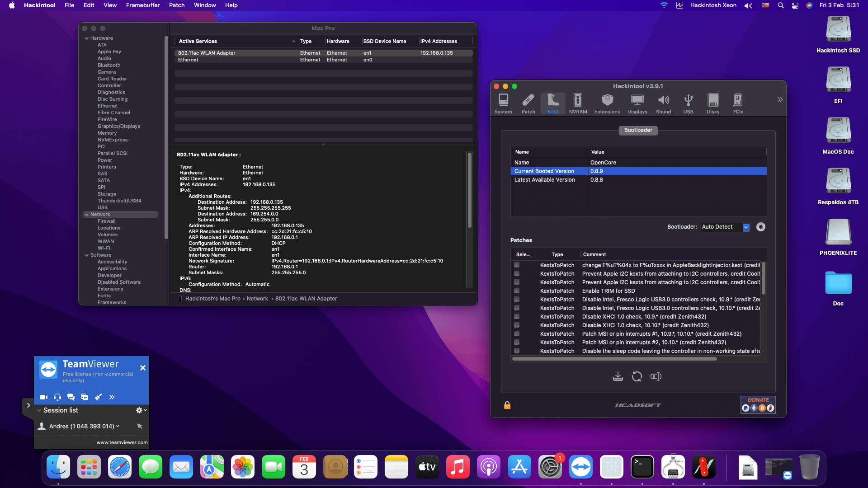Viewport: 868px width, 488px height.
Task: Click the whiteboard pen icon in TeamViewer
Action: (98, 397)
